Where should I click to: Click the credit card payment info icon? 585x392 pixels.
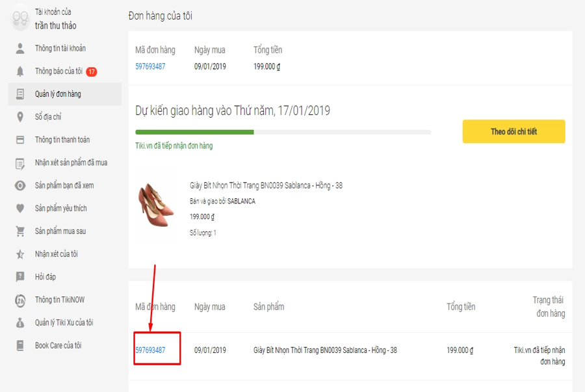pyautogui.click(x=20, y=140)
